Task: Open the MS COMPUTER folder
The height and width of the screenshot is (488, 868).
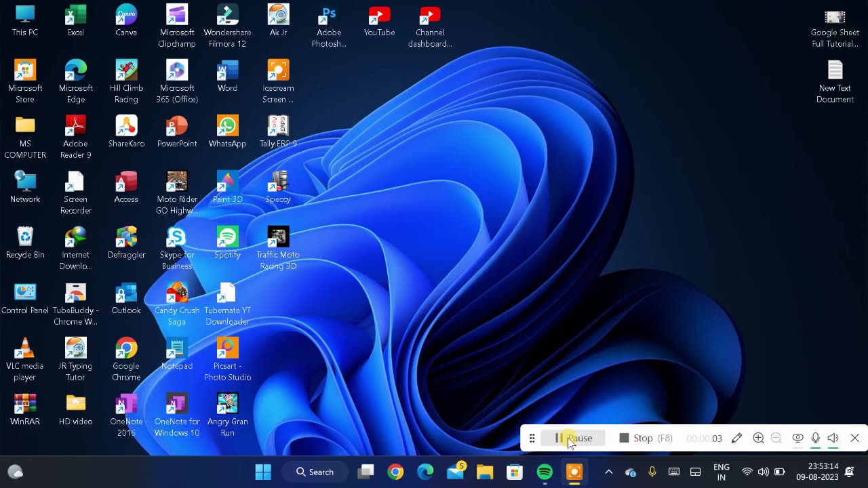Action: (25, 138)
